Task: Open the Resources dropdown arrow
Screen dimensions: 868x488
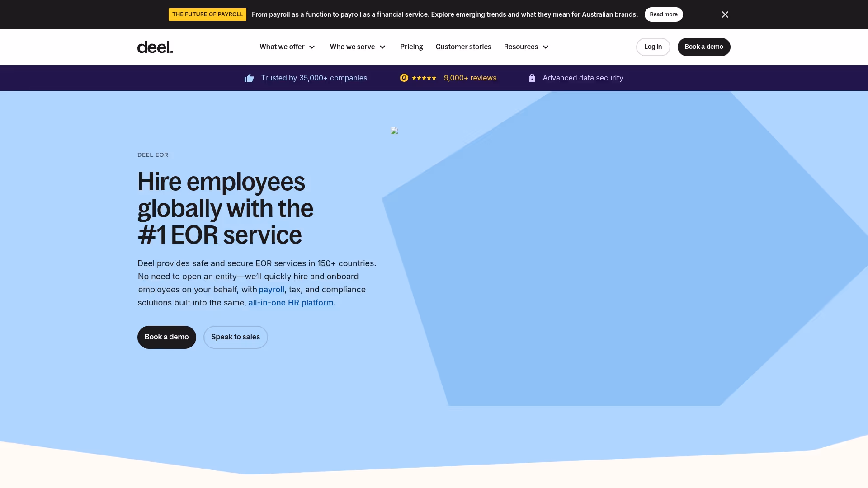Action: pyautogui.click(x=546, y=47)
